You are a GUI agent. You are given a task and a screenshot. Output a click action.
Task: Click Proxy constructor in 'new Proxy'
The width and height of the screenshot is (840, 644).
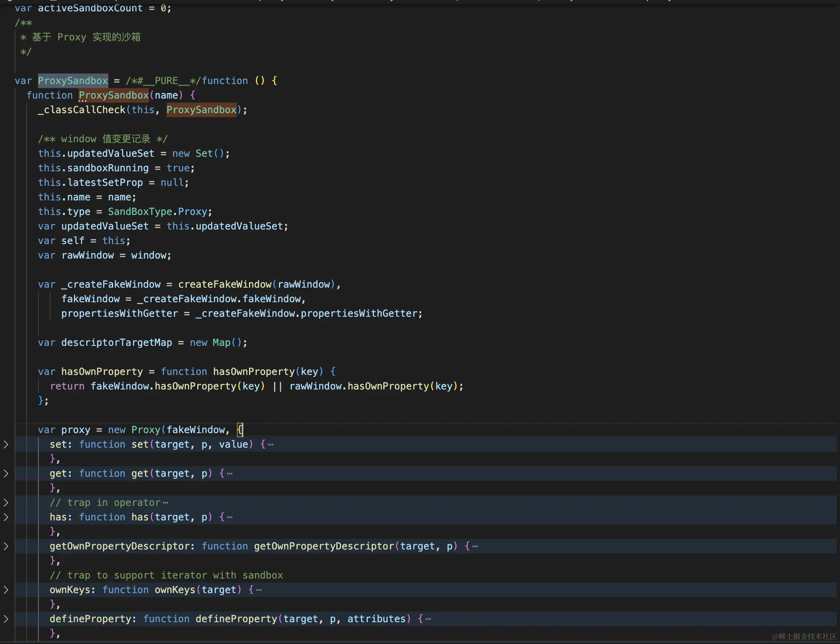tap(146, 430)
